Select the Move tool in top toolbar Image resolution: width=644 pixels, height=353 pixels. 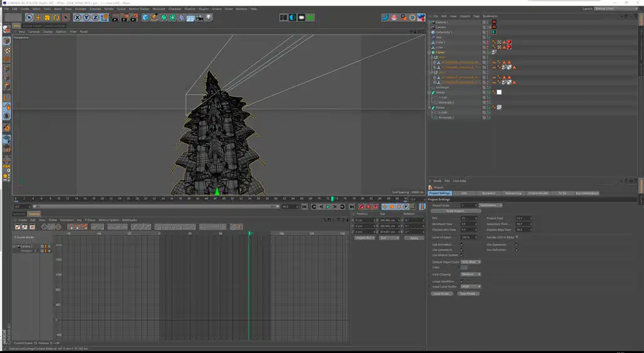tap(38, 18)
